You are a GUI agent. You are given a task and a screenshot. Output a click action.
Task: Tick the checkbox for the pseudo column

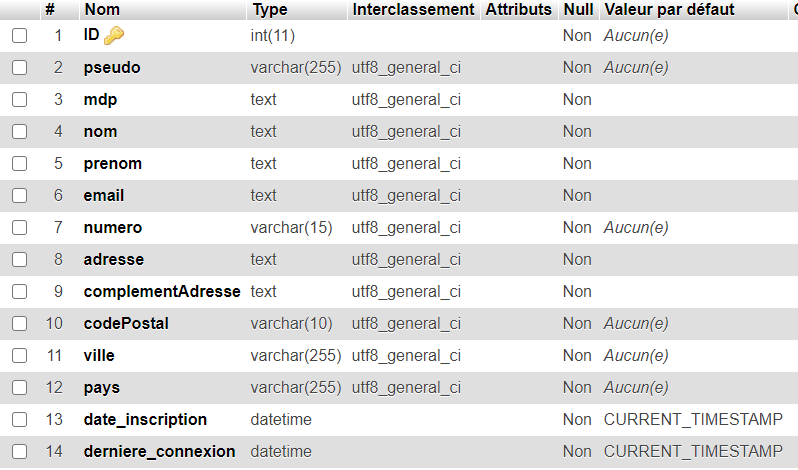coord(19,68)
